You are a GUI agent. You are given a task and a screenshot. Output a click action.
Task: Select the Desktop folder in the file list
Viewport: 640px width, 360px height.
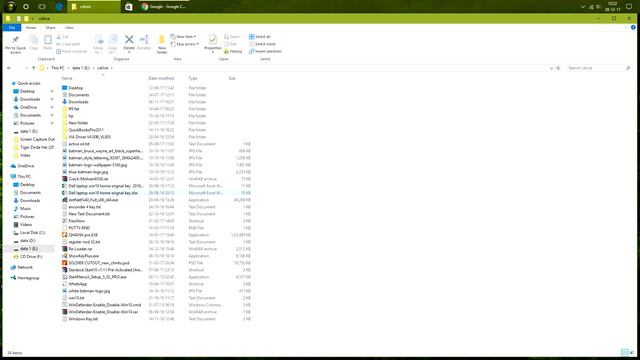coord(76,88)
